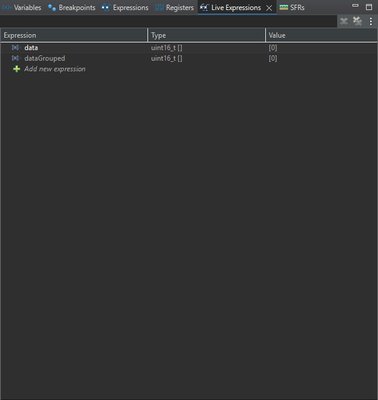
Task: Click the Remove all expressions icon
Action: tap(357, 21)
